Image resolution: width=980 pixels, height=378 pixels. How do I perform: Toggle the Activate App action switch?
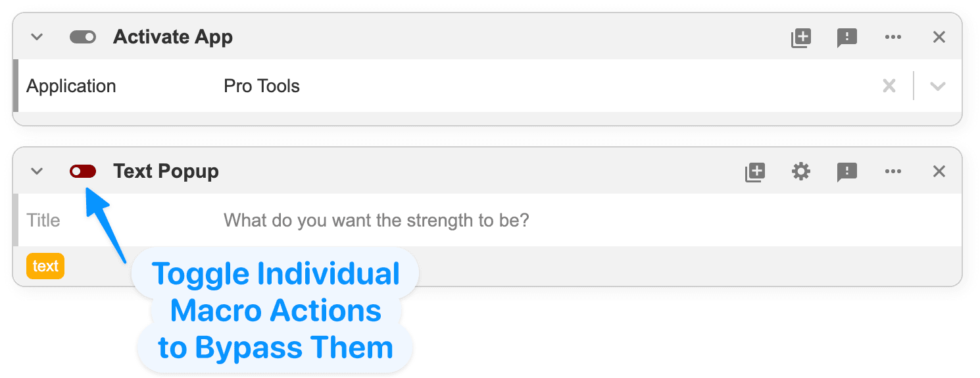[x=83, y=38]
